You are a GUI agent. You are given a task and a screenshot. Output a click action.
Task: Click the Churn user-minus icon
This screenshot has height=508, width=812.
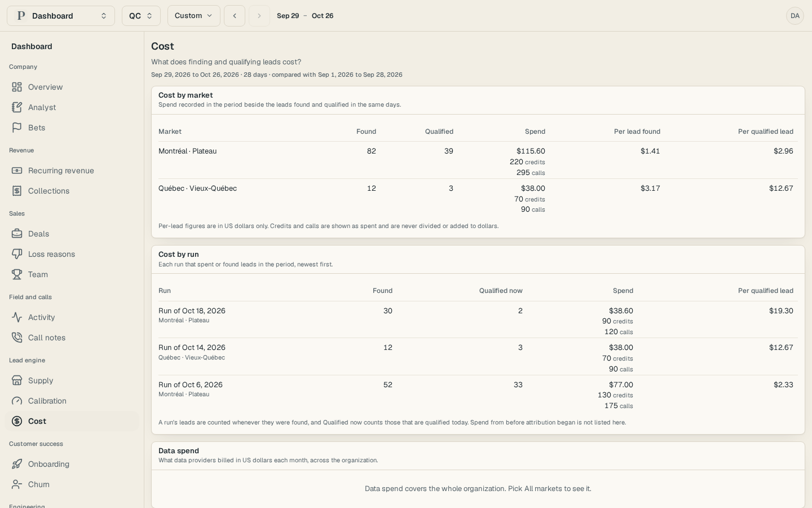click(x=17, y=484)
